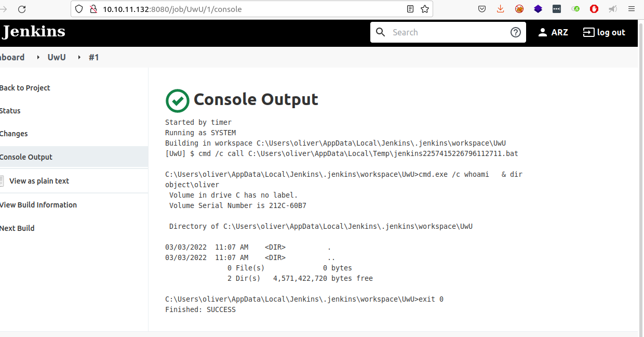Click the 'Finished: SUCCESS' line
Viewport: 644px width, 337px height.
[200, 309]
